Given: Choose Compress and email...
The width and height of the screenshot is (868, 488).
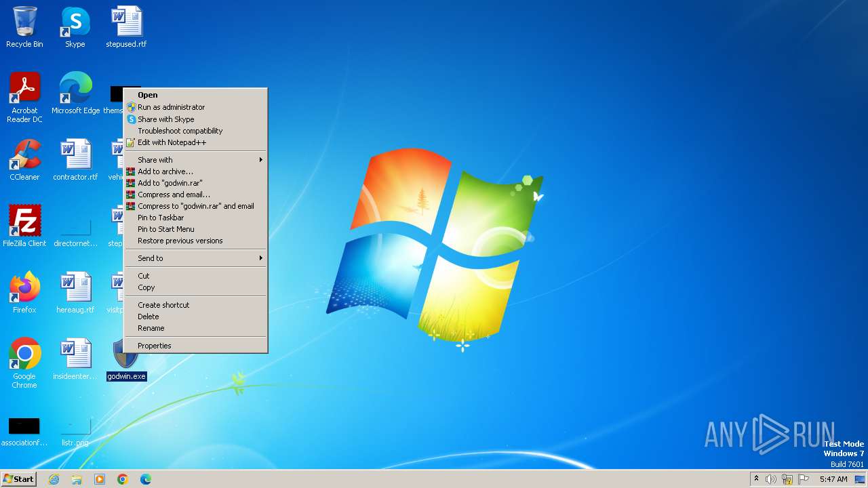Looking at the screenshot, I should [195, 195].
